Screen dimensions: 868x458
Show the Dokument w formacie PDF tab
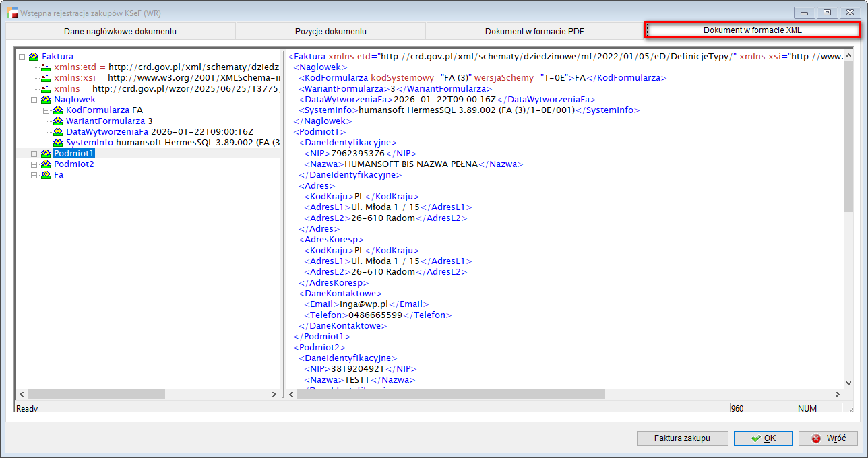pyautogui.click(x=535, y=31)
